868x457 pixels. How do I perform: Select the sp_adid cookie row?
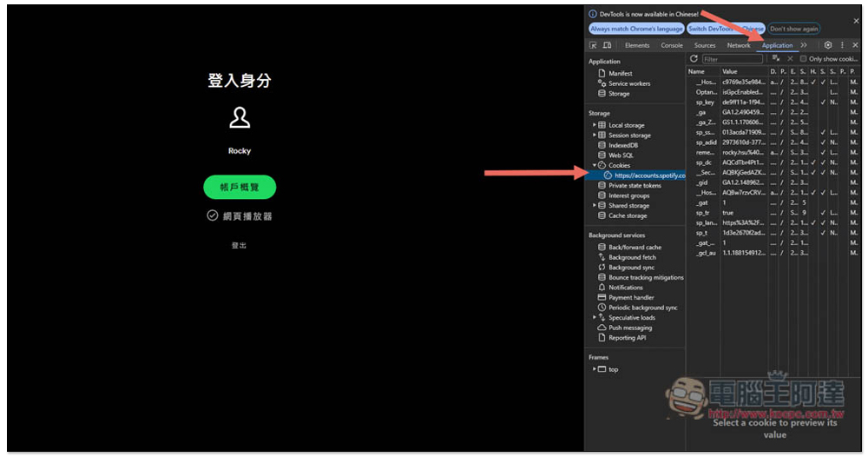pos(773,142)
